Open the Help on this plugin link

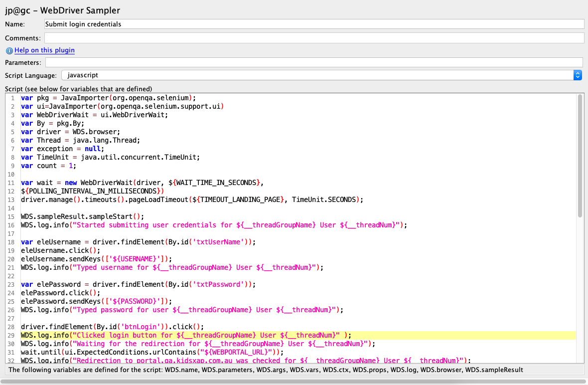tap(44, 50)
